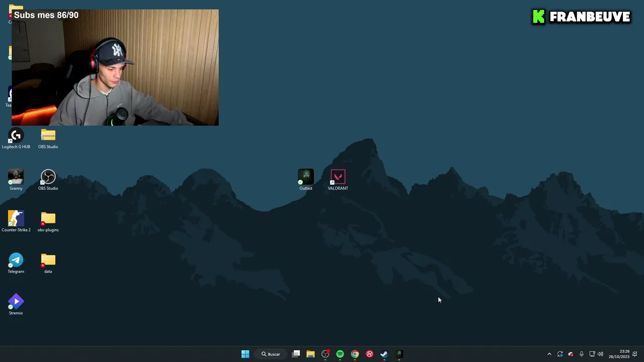
Task: Open Spotify from the taskbar
Action: click(340, 354)
